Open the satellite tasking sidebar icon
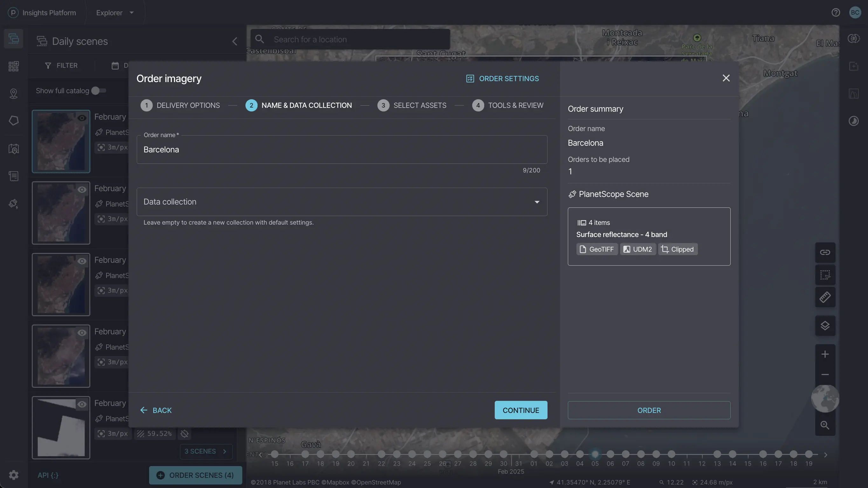The width and height of the screenshot is (868, 488). point(13,204)
